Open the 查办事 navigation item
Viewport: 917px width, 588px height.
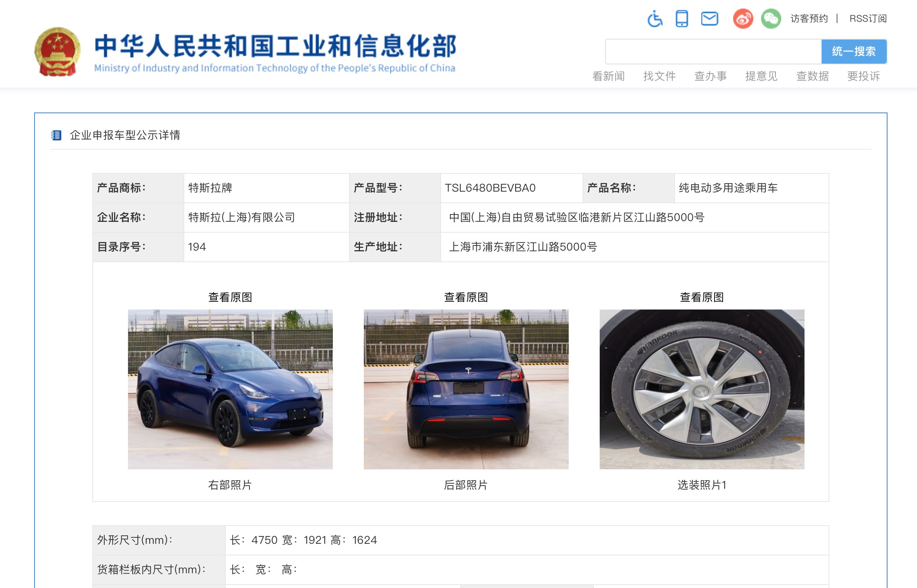point(710,76)
